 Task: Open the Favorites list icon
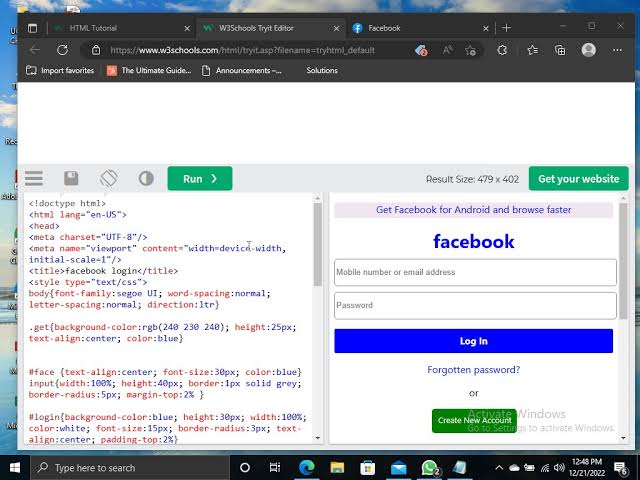(532, 50)
